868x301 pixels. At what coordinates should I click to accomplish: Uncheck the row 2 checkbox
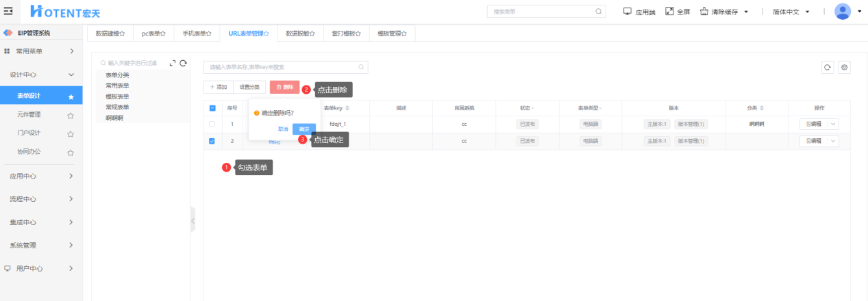pos(212,141)
